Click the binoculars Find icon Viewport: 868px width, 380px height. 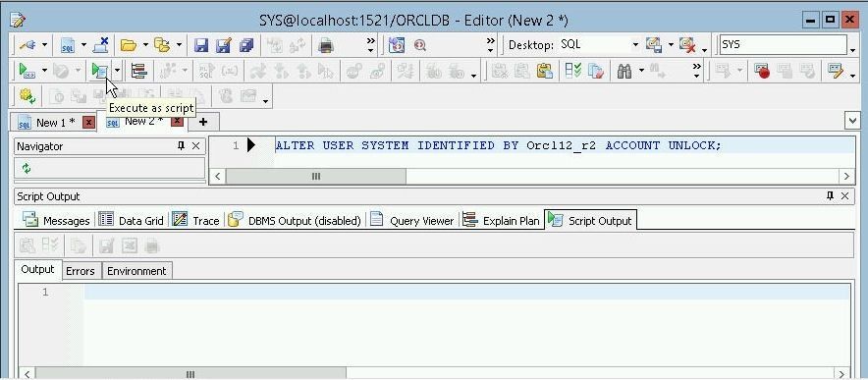pos(624,71)
